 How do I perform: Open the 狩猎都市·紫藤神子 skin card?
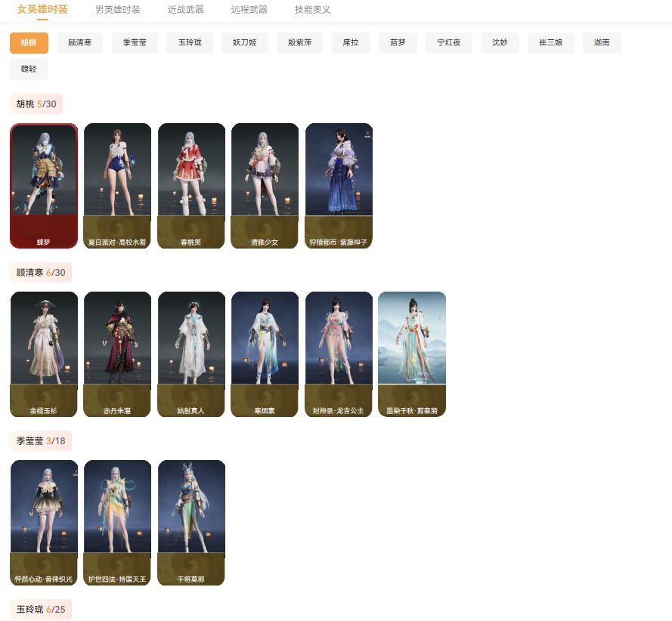pos(339,185)
